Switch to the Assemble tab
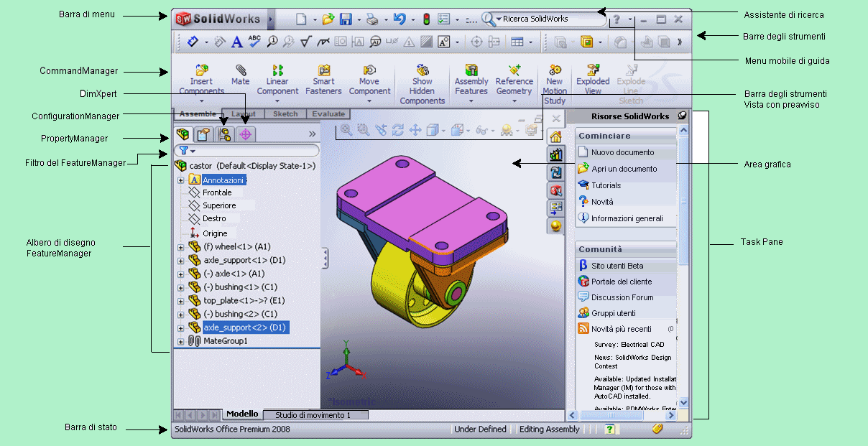 [x=198, y=114]
